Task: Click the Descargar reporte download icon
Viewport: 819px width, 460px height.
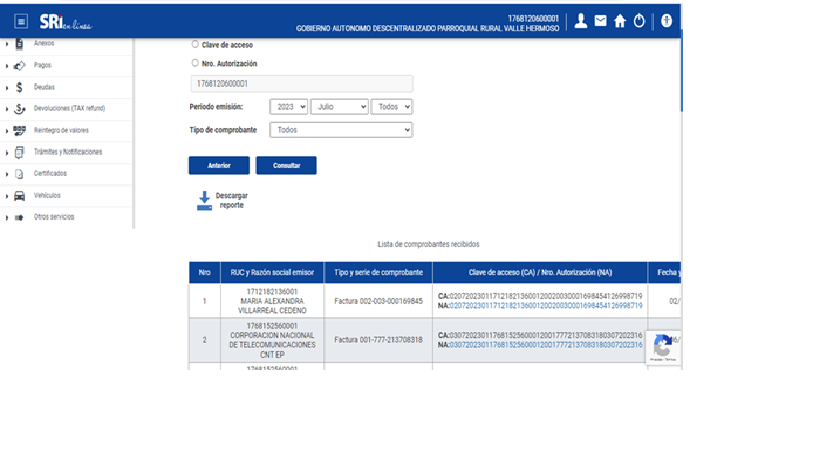Action: (204, 200)
